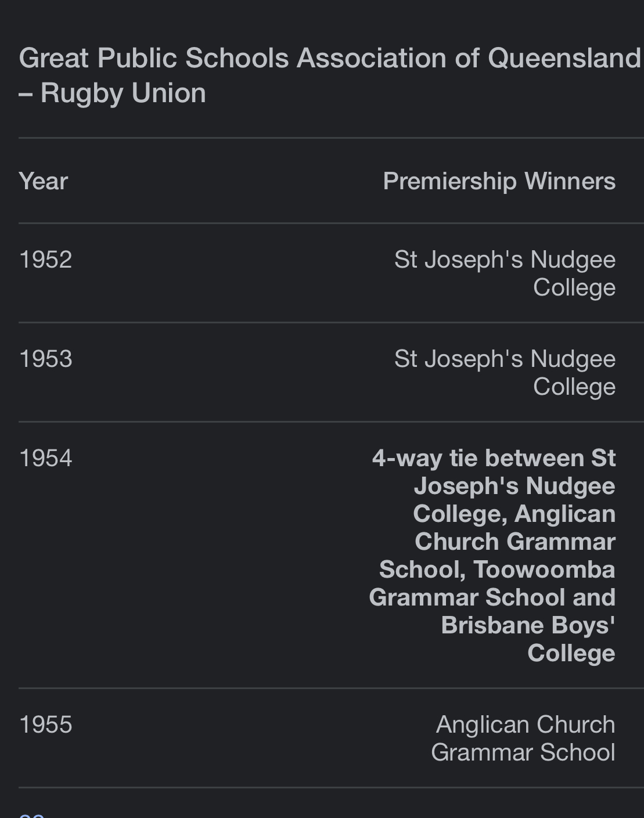Click Anglican Church Grammar School for 1955

(523, 738)
